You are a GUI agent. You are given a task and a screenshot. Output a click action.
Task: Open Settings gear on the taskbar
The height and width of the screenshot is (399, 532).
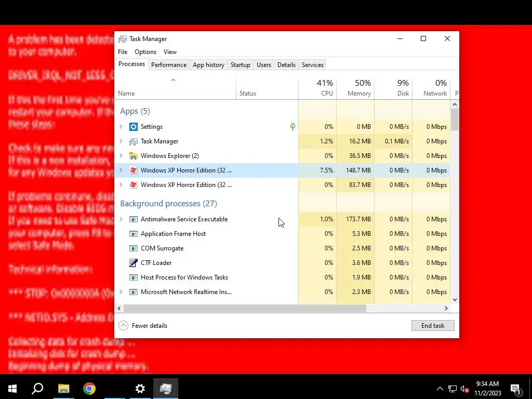(x=140, y=389)
